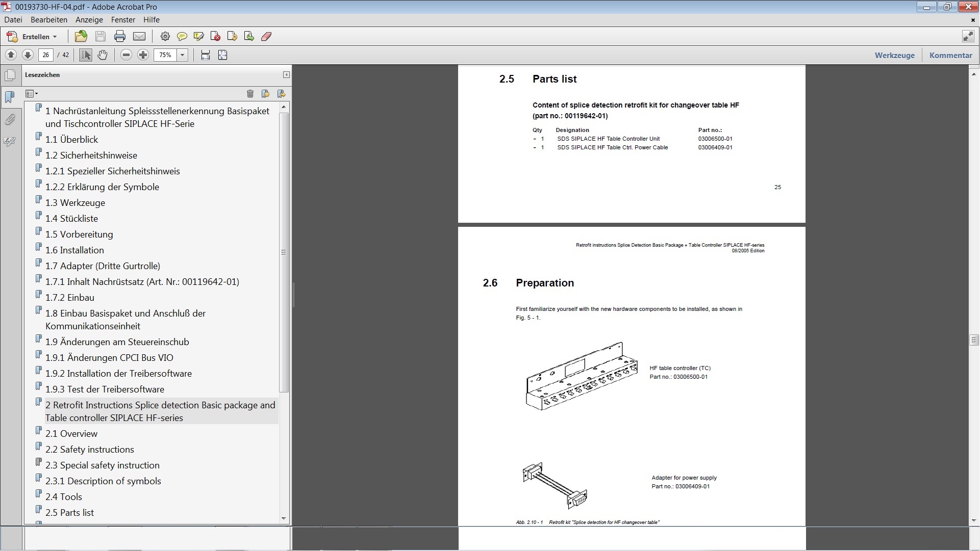Select bookmark 1.2 Sicherheitshinweise
Viewport: 980px width, 551px height.
point(91,155)
